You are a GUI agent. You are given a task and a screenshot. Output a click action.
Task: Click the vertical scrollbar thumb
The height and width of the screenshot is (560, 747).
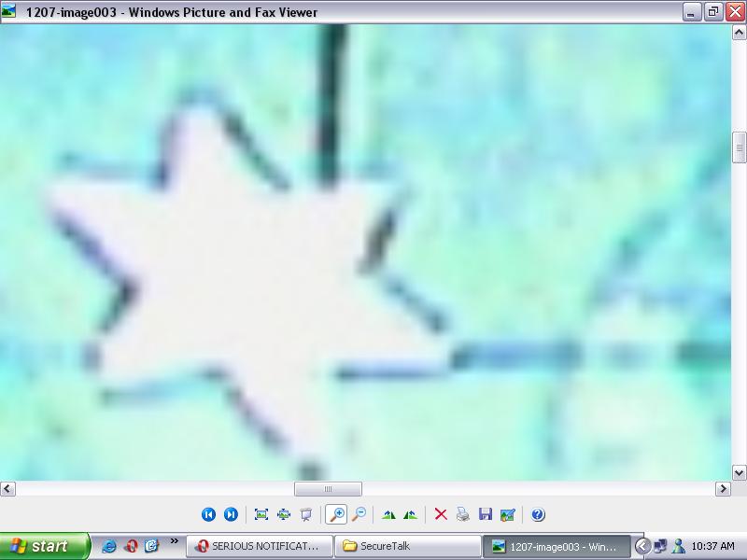click(739, 147)
